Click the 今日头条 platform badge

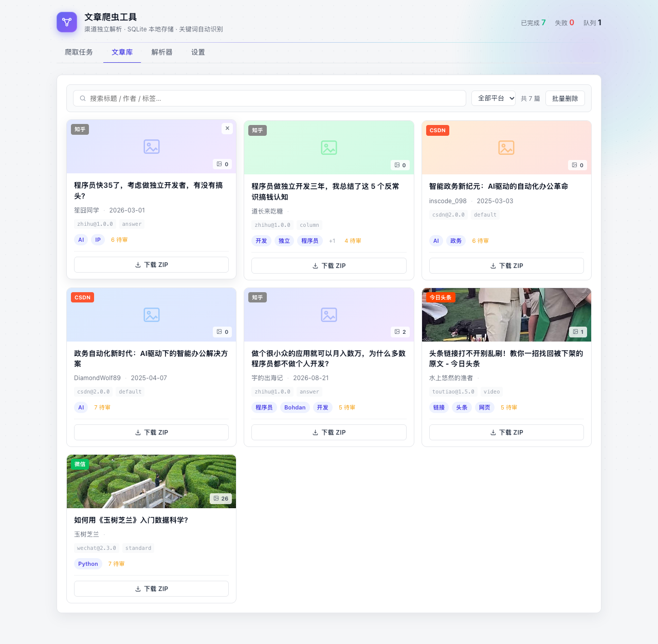point(441,297)
